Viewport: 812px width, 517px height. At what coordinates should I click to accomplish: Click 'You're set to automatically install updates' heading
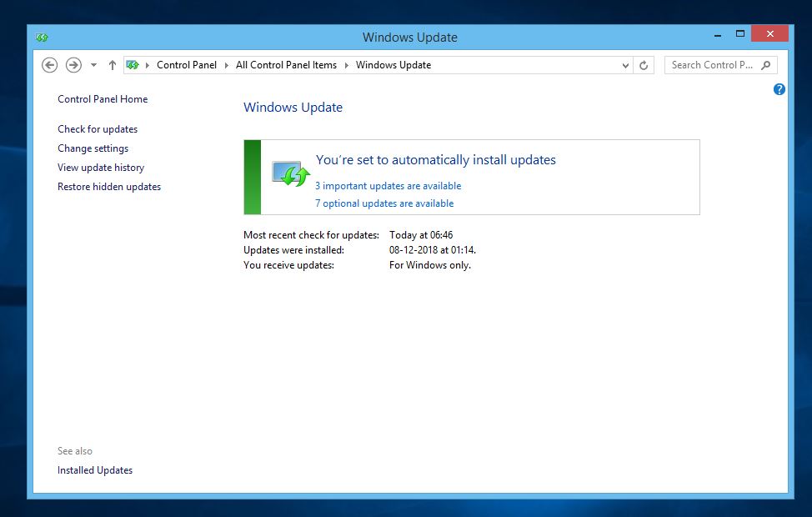point(435,159)
